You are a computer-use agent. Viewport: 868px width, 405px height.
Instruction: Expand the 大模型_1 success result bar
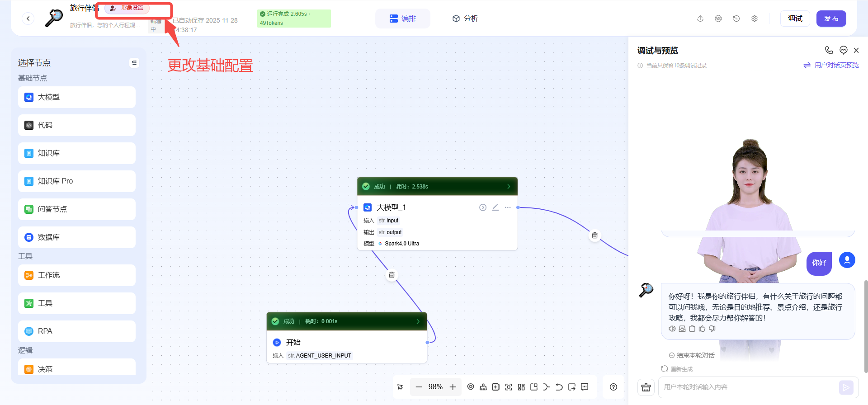(x=509, y=186)
